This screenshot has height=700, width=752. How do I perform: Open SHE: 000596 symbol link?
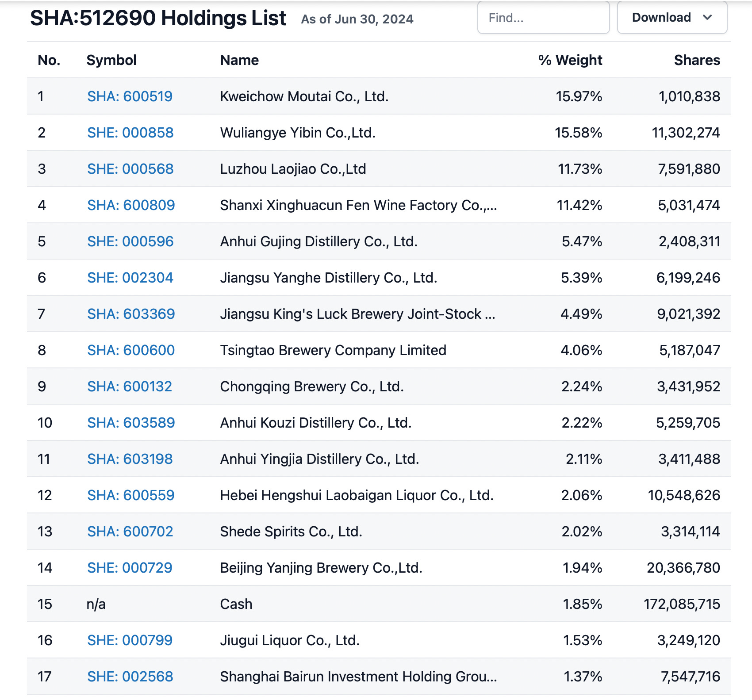130,241
